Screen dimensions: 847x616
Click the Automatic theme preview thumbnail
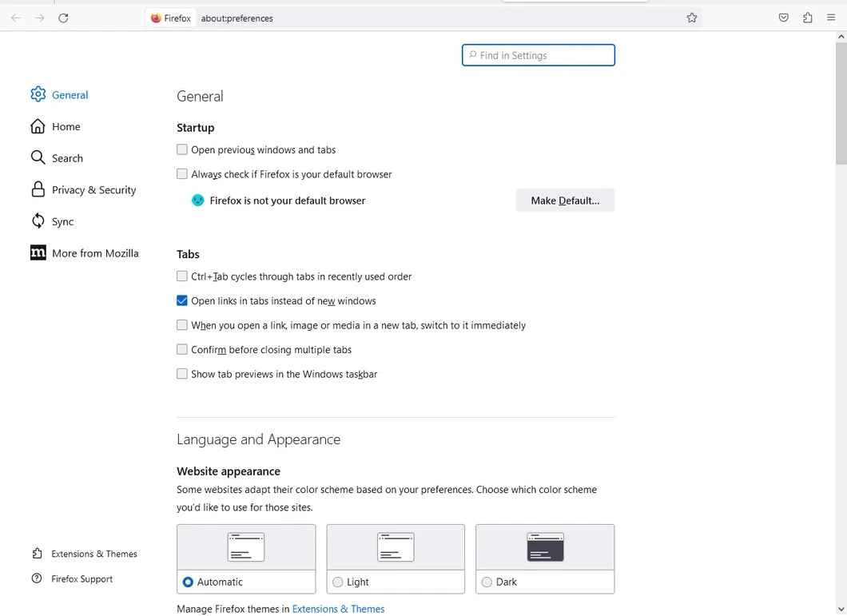(x=246, y=546)
